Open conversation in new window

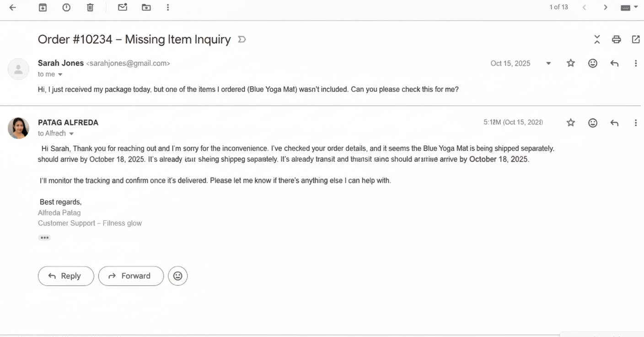tap(636, 39)
